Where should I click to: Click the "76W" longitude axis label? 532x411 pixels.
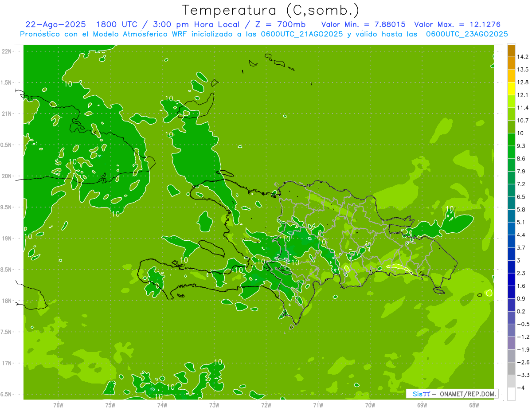58,405
